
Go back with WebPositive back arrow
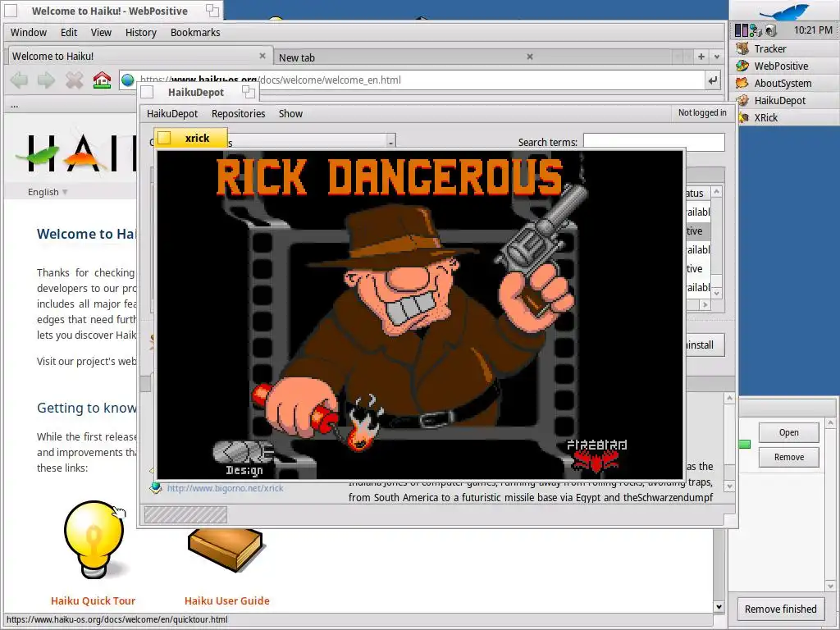(x=20, y=80)
